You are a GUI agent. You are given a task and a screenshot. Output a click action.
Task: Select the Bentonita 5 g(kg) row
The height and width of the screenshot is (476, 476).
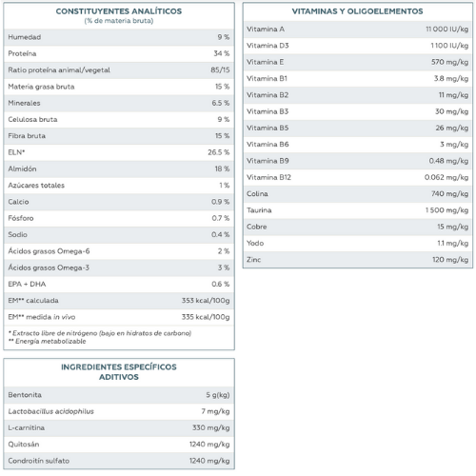[119, 395]
